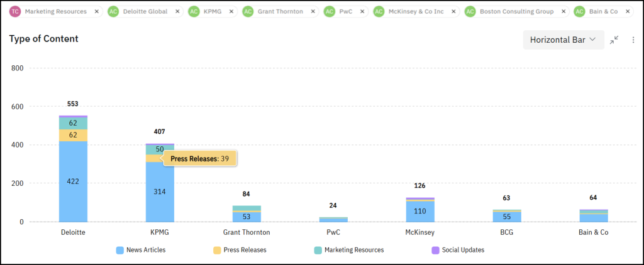The width and height of the screenshot is (644, 265).
Task: Click Deloitte's teal Marketing Resources segment
Action: click(x=73, y=123)
